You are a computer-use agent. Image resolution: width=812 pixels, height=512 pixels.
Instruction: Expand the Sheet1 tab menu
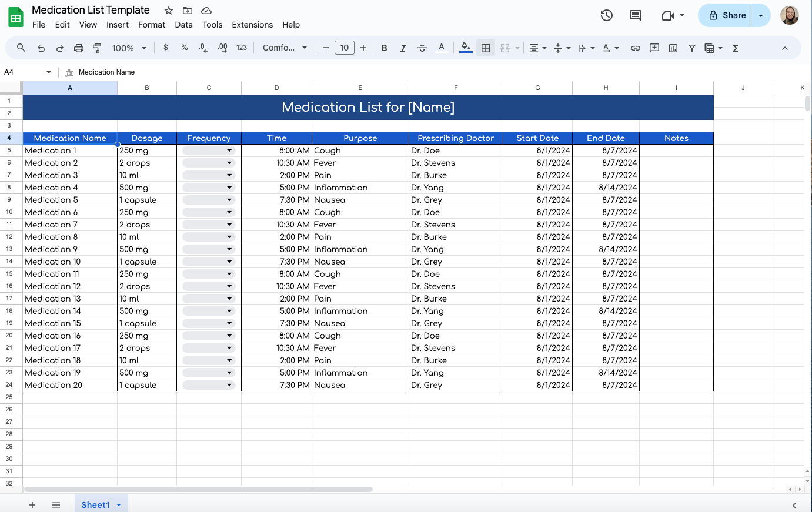119,504
